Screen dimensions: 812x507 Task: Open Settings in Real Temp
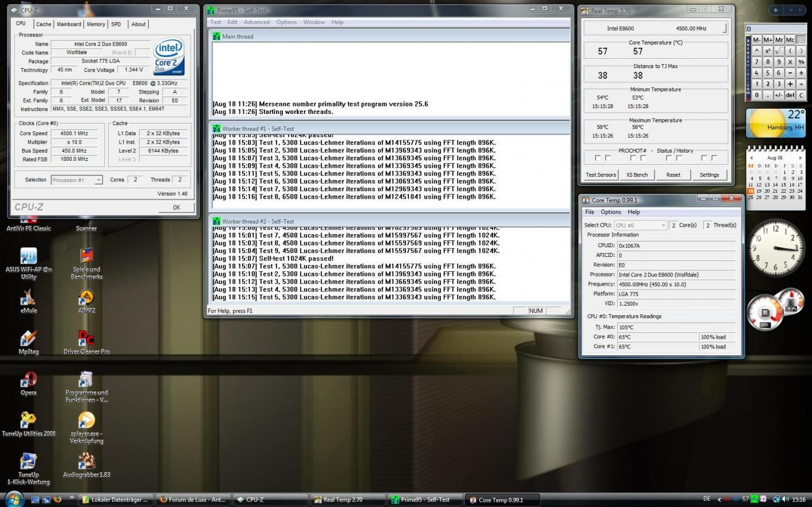(709, 175)
